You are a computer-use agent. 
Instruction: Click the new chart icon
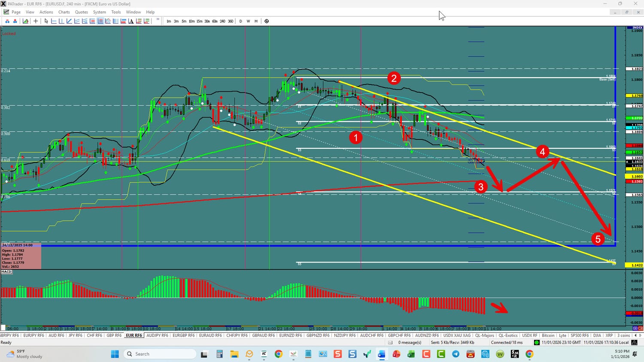pyautogui.click(x=26, y=21)
